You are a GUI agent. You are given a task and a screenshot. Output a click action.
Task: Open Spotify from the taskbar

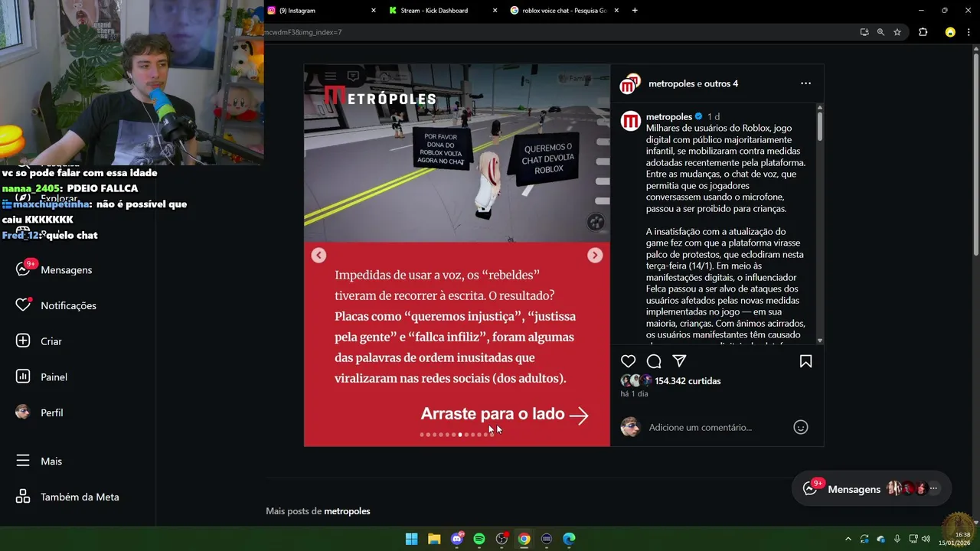(479, 539)
